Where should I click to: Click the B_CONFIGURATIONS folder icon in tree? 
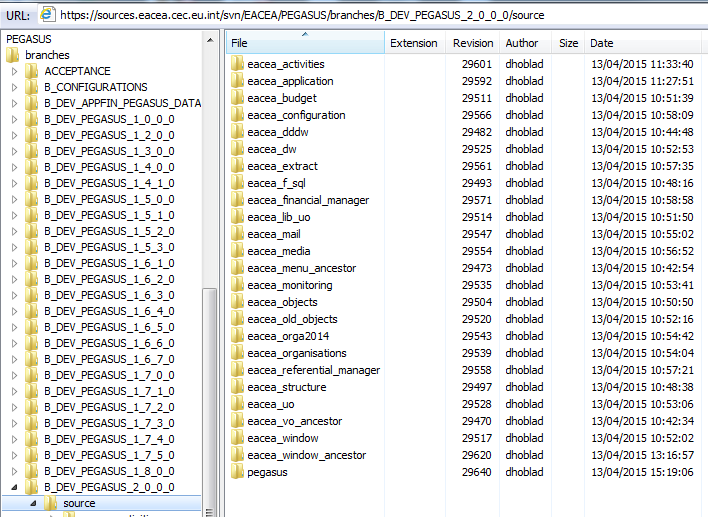click(x=31, y=87)
